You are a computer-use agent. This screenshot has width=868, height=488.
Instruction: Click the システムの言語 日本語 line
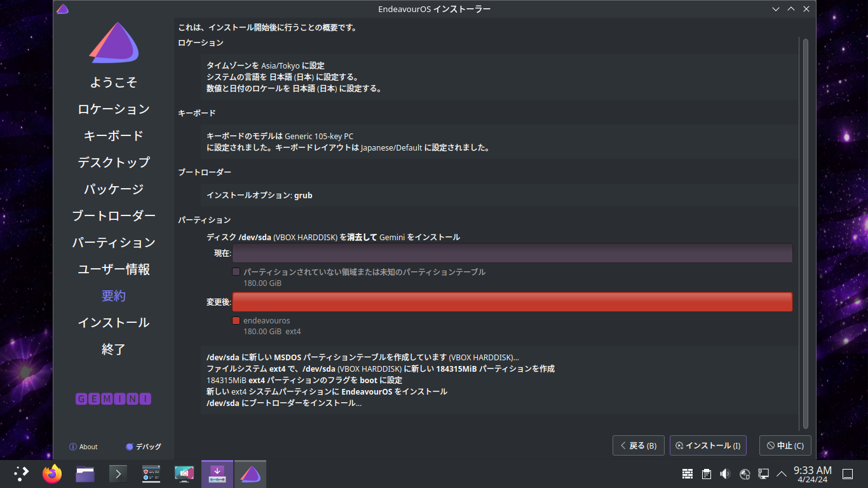click(x=282, y=77)
